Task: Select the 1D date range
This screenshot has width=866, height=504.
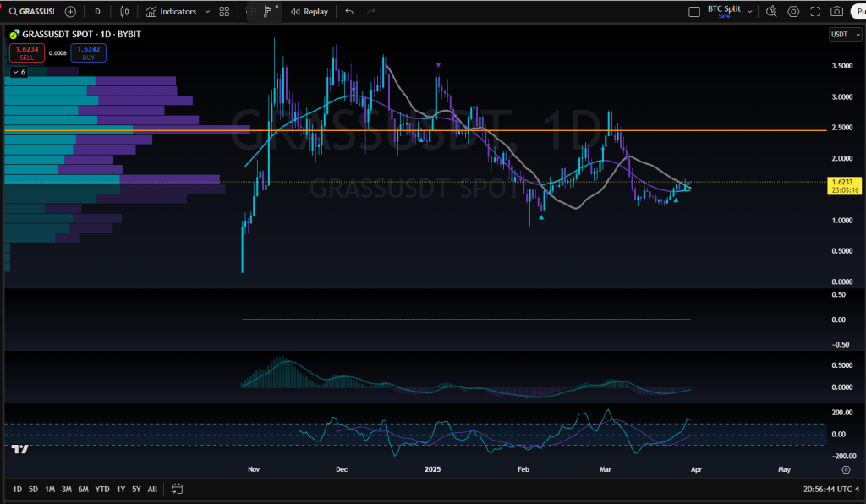Action: click(x=17, y=489)
